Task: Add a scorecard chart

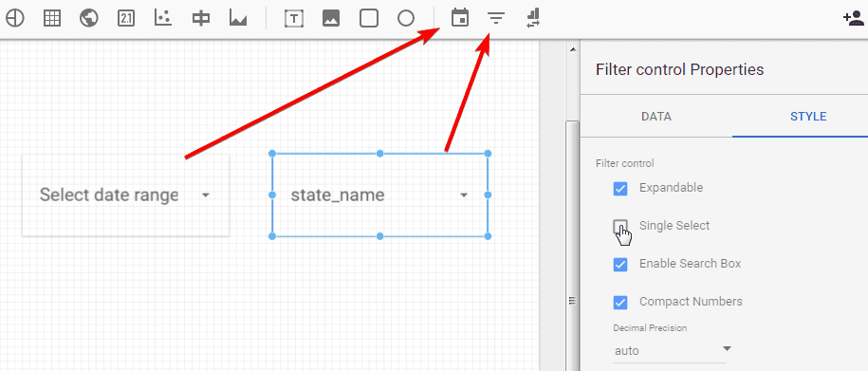Action: 125,18
